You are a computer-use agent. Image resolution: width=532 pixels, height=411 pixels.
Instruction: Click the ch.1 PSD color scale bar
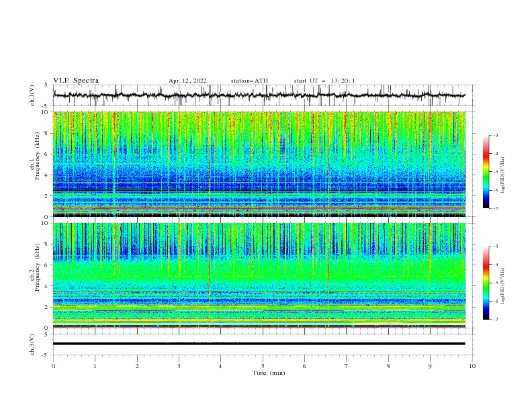486,172
